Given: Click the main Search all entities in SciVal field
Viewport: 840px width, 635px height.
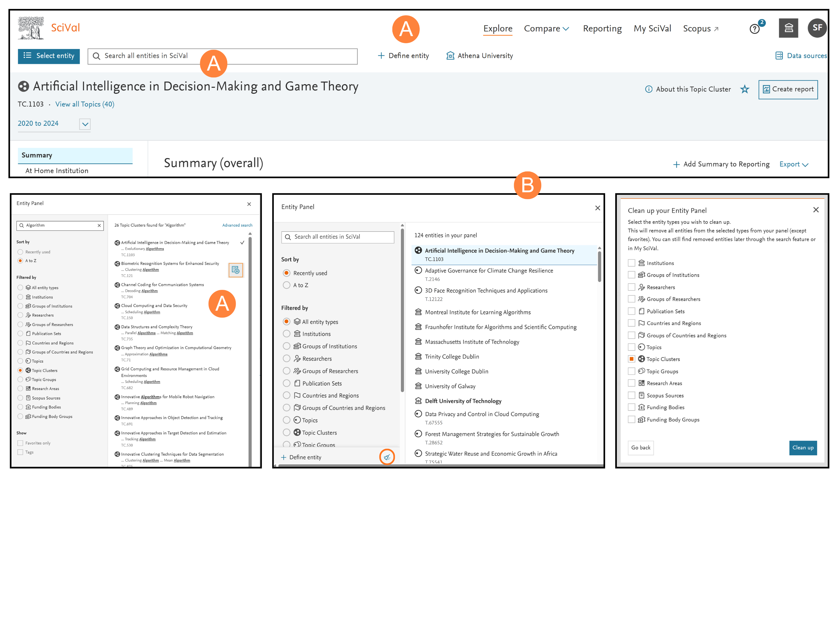Looking at the screenshot, I should [223, 56].
